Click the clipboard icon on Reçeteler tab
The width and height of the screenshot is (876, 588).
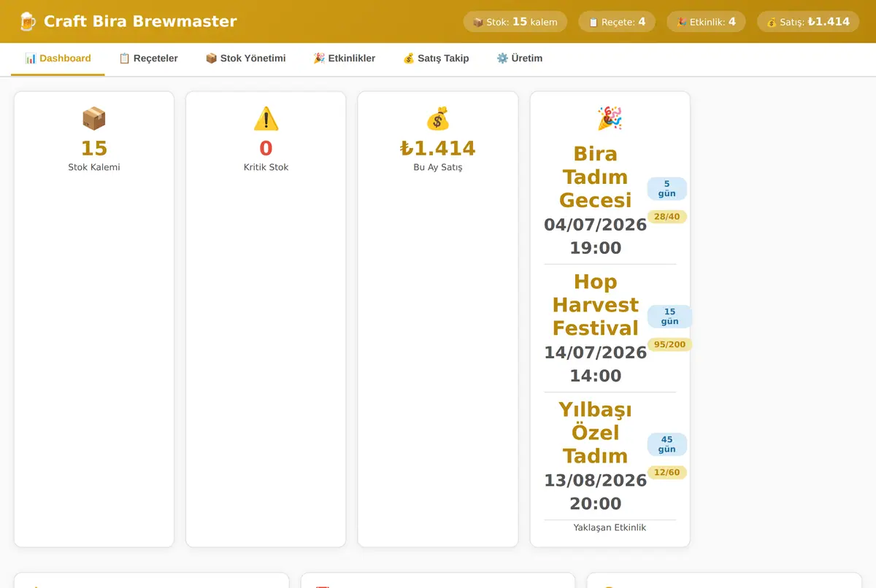tap(124, 58)
